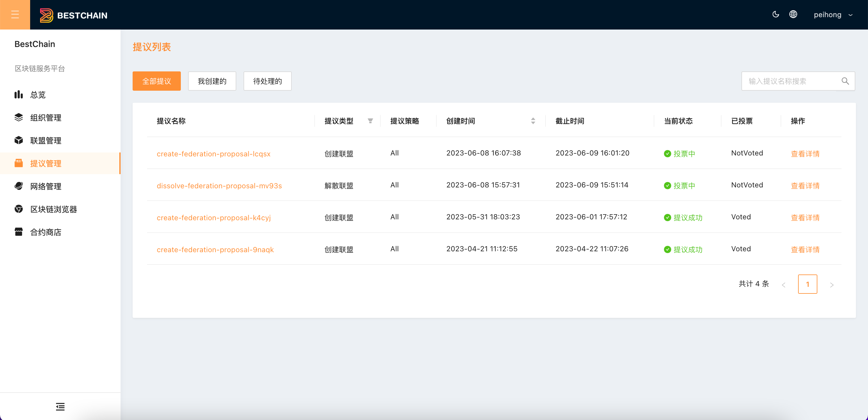Click creation time 2023-05-31 18:03:23
This screenshot has height=420, width=868.
click(483, 217)
